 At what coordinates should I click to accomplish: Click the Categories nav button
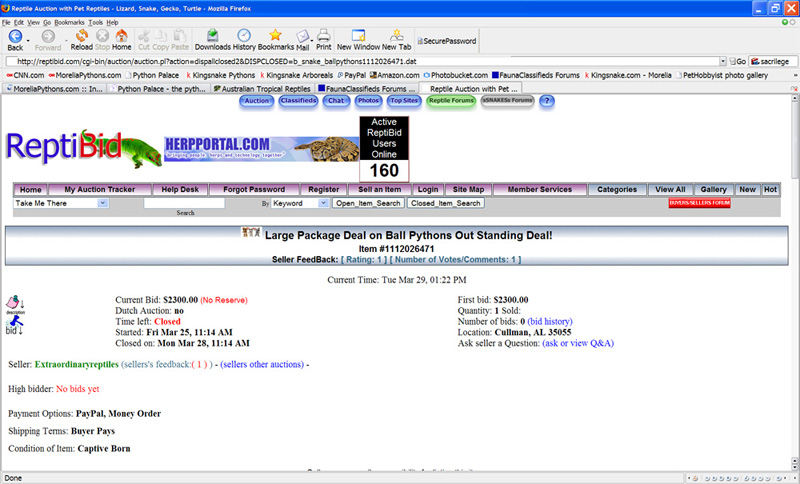click(617, 190)
